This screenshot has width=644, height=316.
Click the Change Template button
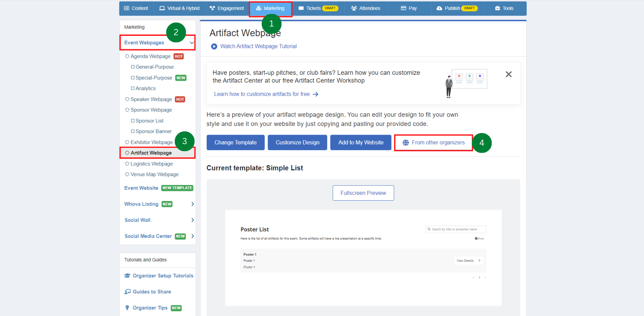[235, 142]
